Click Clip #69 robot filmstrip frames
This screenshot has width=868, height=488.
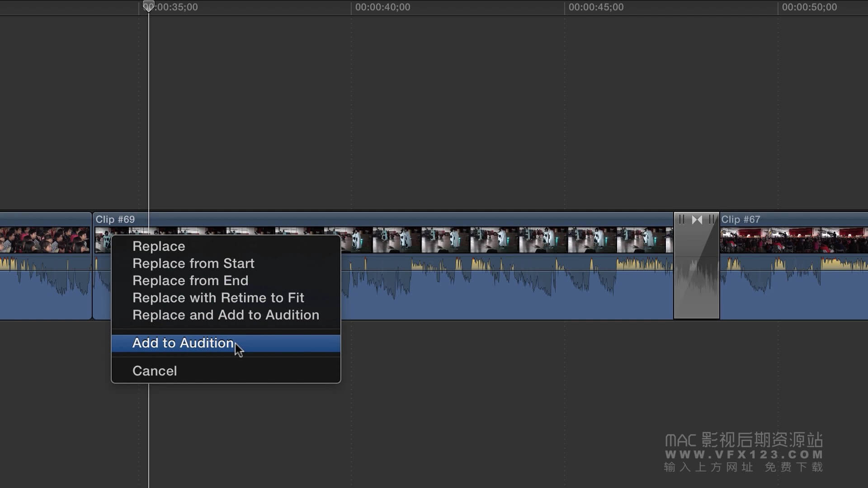pyautogui.click(x=506, y=240)
